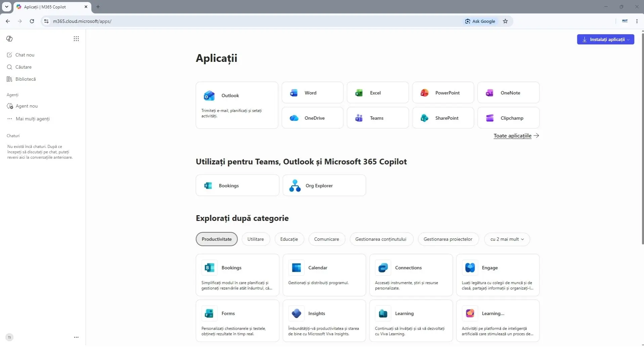The height and width of the screenshot is (347, 644).
Task: Filter apps by the Educație category
Action: (289, 239)
